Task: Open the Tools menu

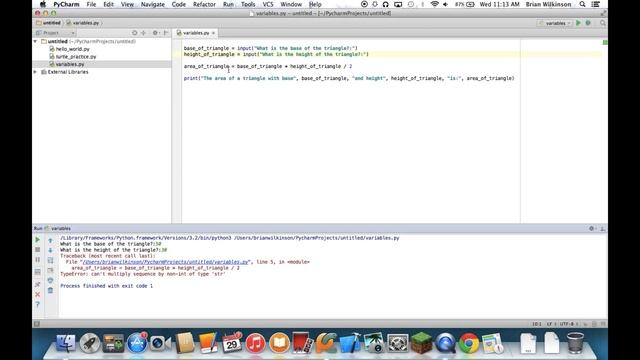Action: (x=248, y=4)
